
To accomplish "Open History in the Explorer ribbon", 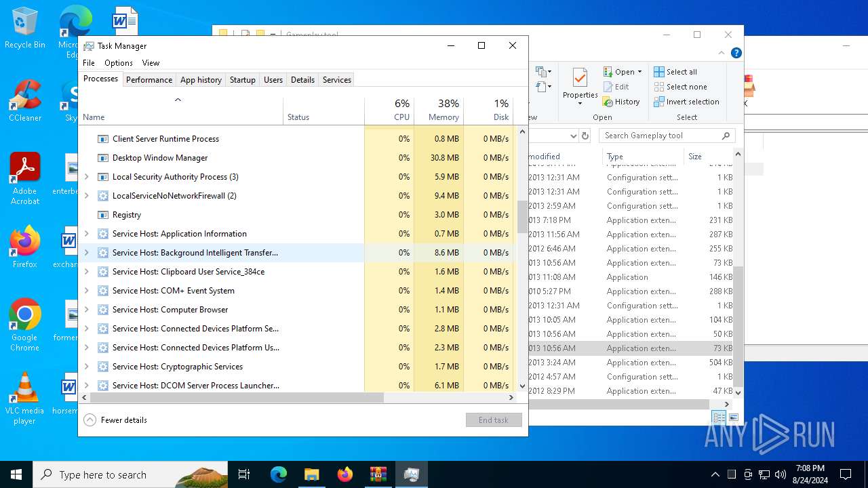I will click(621, 102).
